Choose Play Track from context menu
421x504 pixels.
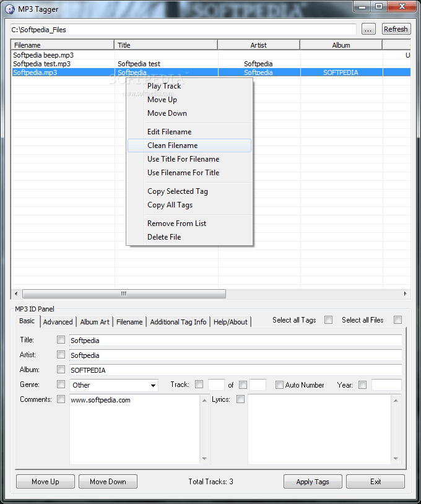coord(189,86)
